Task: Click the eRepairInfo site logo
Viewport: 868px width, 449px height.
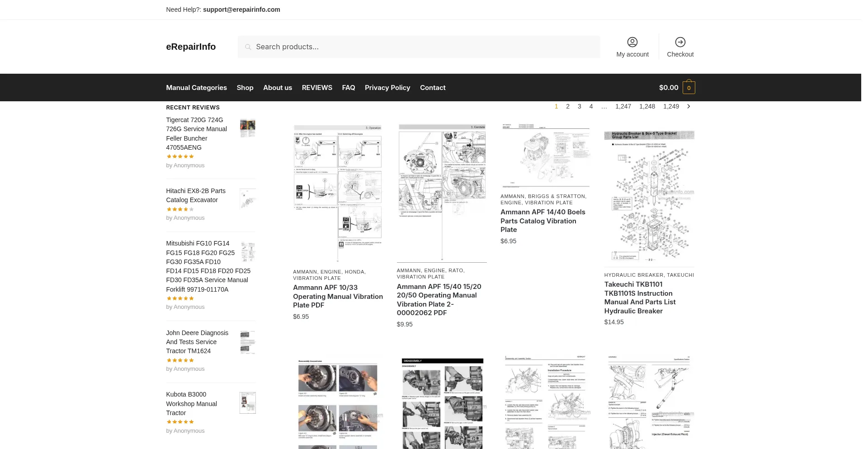Action: coord(191,47)
